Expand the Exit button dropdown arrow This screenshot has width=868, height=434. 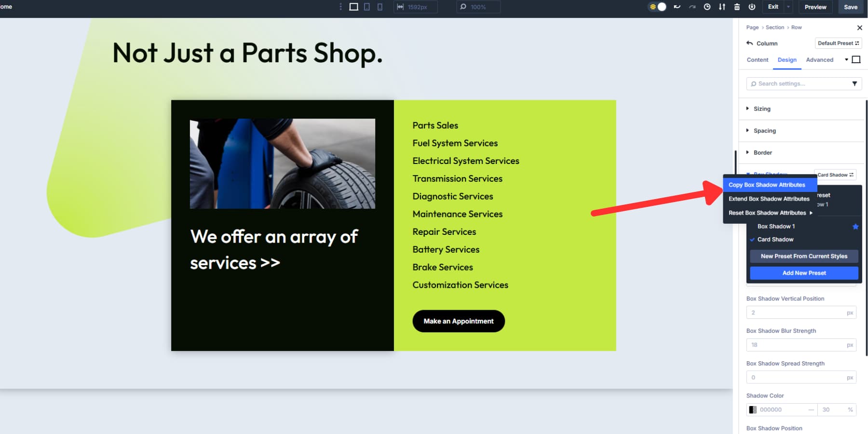[x=788, y=7]
